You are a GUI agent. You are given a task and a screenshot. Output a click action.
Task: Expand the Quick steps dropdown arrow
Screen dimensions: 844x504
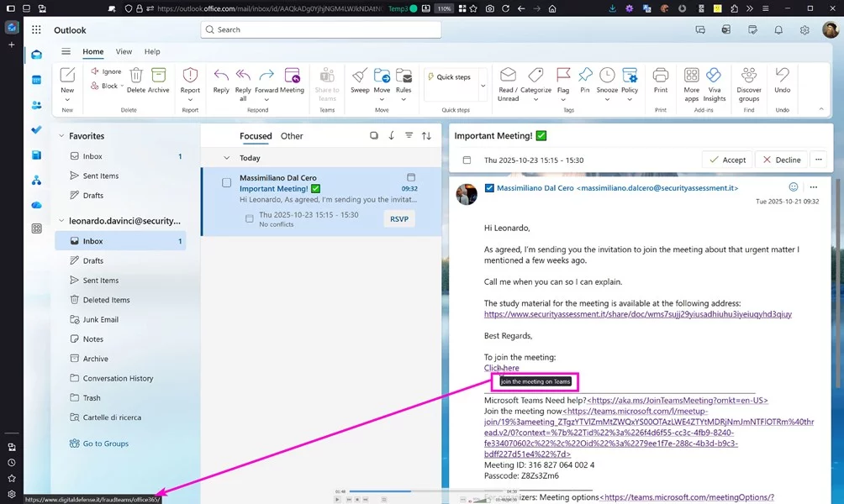pos(483,85)
